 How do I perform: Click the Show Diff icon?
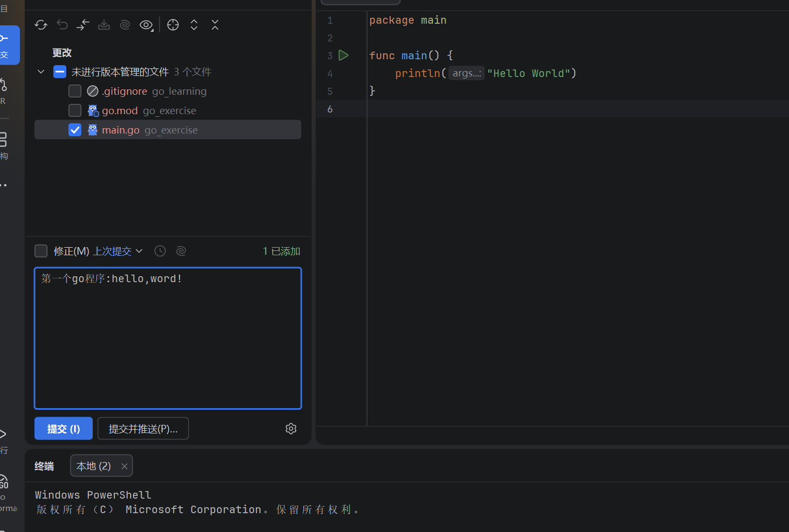(83, 25)
